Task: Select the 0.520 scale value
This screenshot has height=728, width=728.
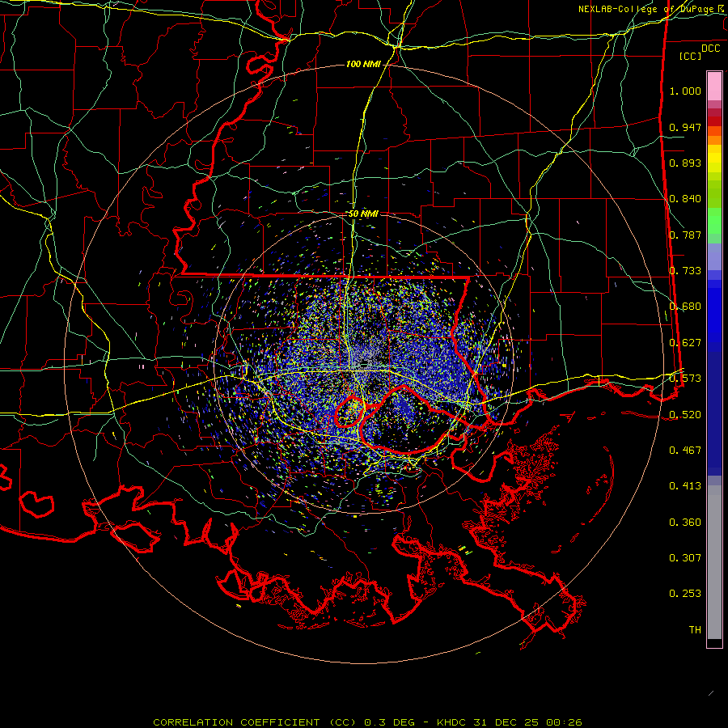Action: [x=685, y=415]
